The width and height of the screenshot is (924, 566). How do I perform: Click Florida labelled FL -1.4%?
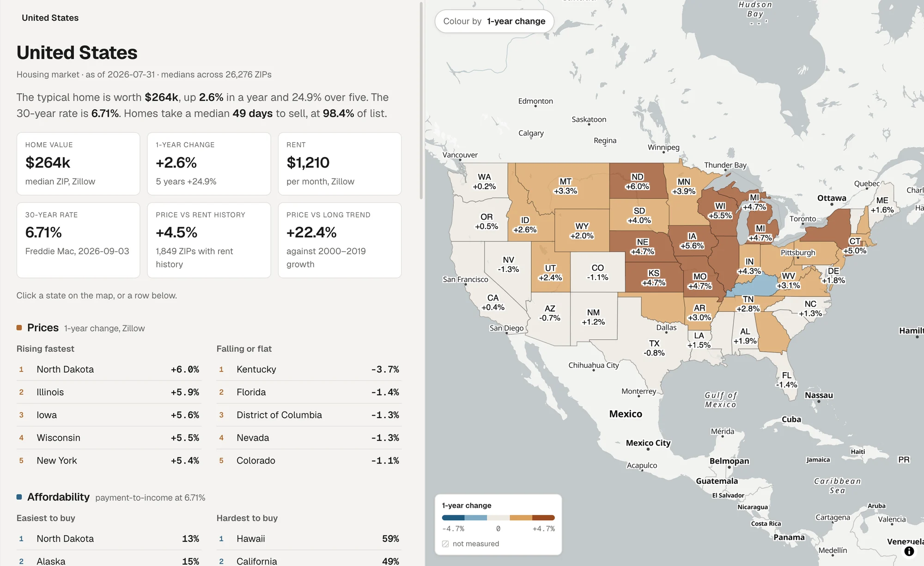(786, 380)
